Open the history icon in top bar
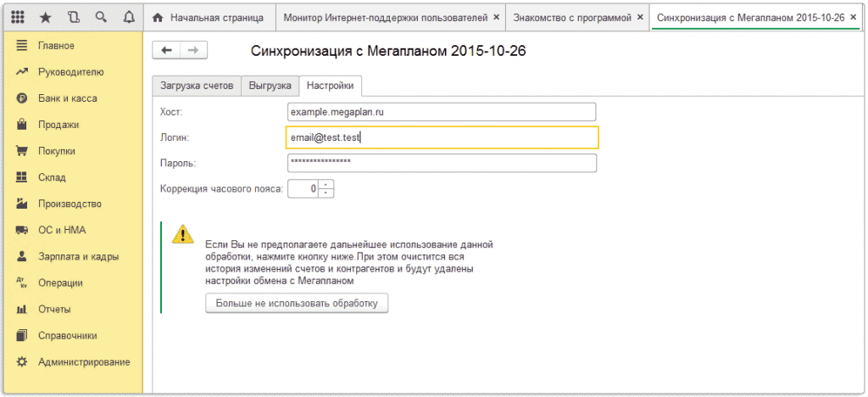The height and width of the screenshot is (397, 868). [74, 17]
